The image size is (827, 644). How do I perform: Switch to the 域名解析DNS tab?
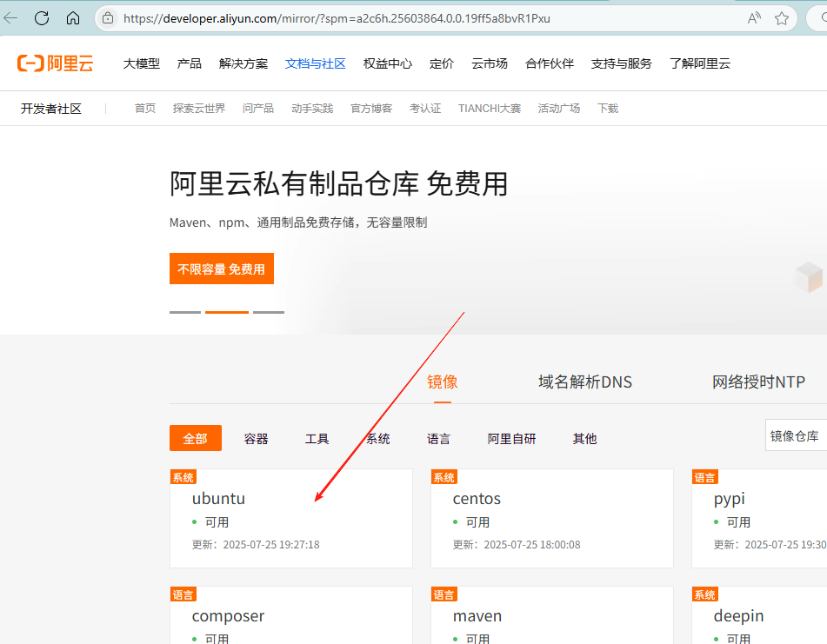[585, 382]
